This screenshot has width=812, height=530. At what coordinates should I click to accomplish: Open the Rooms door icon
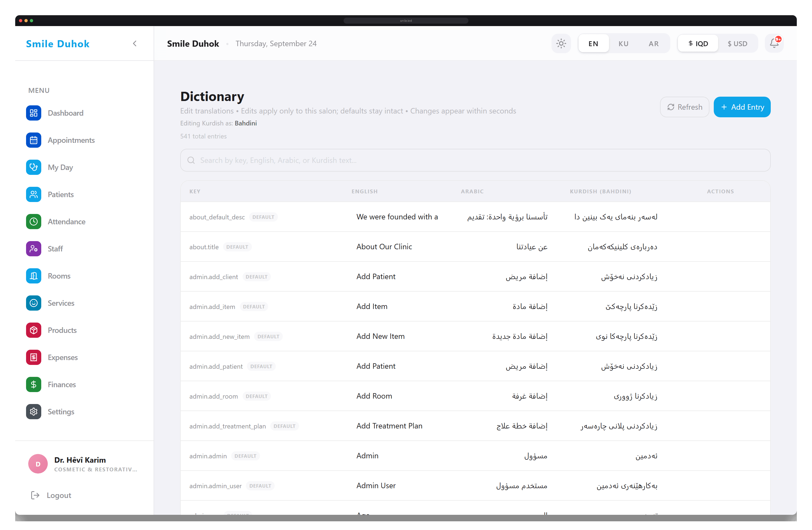click(x=33, y=276)
